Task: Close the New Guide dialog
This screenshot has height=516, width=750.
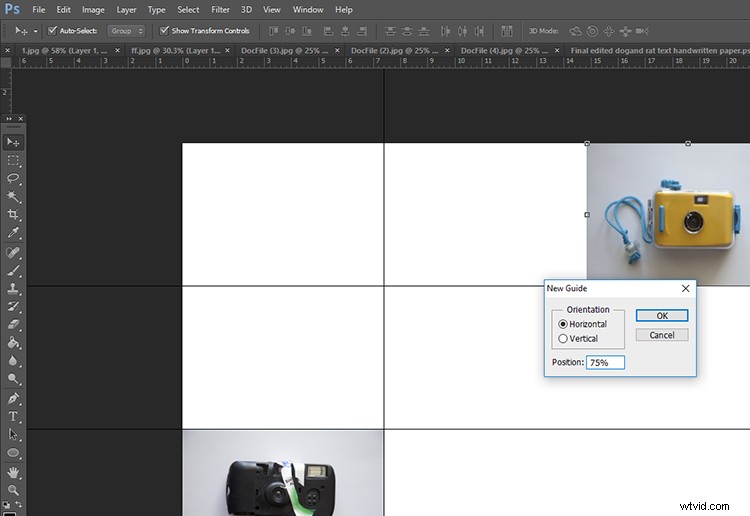Action: tap(685, 288)
